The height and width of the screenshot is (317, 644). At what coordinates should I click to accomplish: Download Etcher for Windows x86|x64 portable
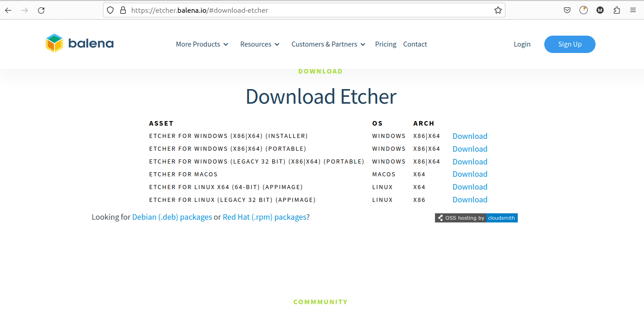470,149
